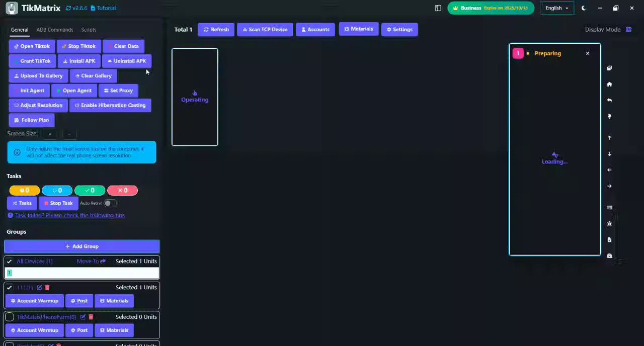Screen dimensions: 644x346
Task: Switch to the General tab
Action: (x=20, y=30)
